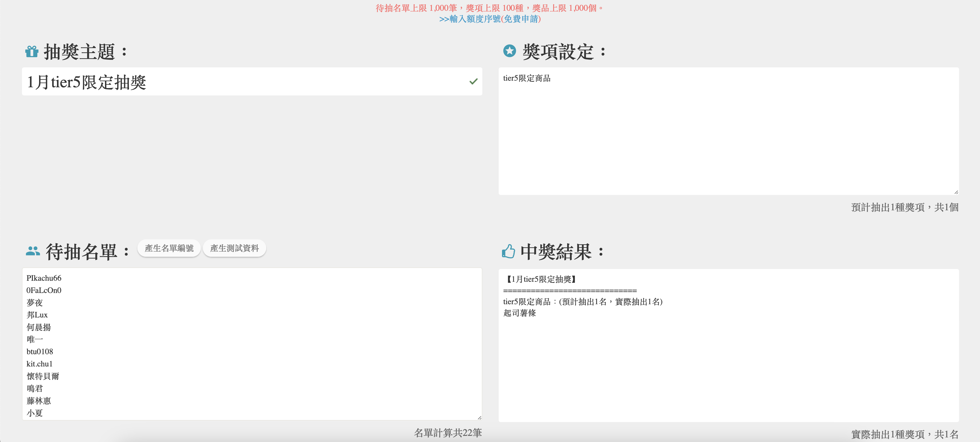Focus the lottery theme input field
Viewport: 980px width, 442px height.
pos(252,82)
